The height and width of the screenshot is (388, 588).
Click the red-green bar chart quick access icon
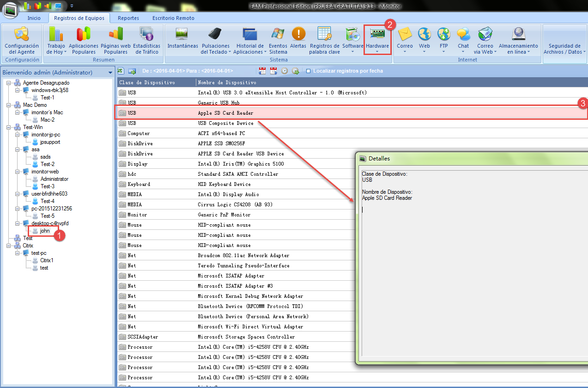click(37, 6)
